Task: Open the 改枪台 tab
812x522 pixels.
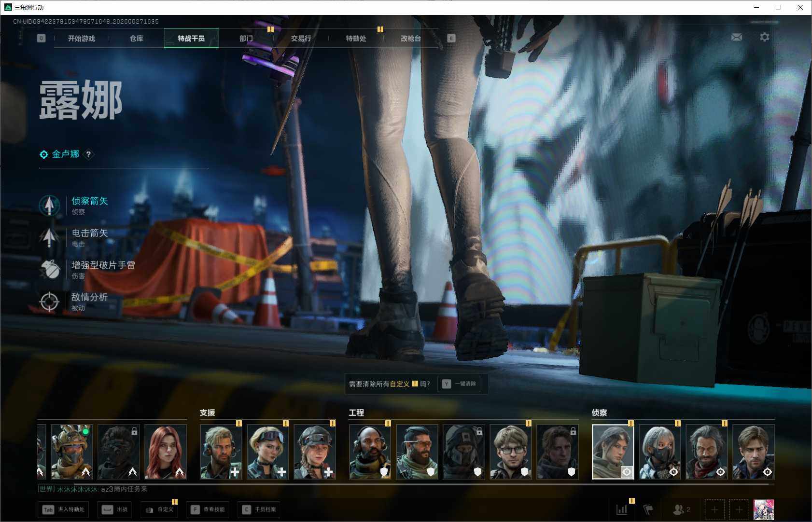Action: click(x=411, y=38)
